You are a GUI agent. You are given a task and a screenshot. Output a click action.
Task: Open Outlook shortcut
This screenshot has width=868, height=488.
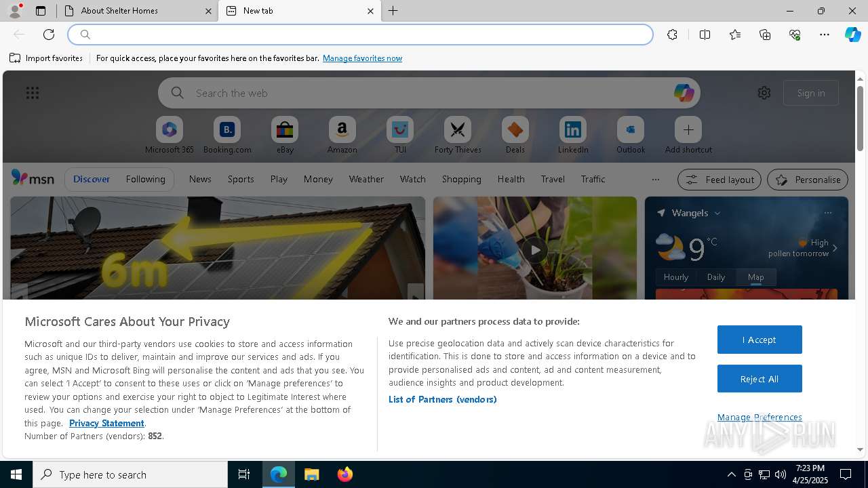pos(631,136)
